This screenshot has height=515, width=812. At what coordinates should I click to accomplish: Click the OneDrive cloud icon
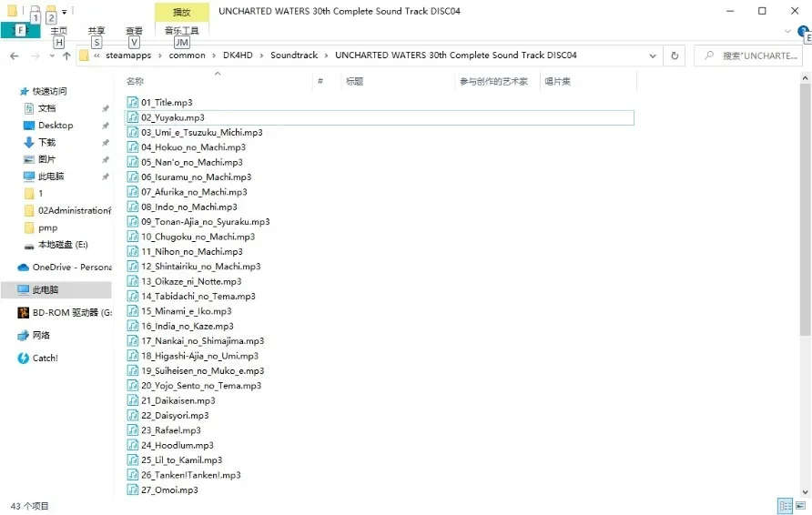pos(24,268)
